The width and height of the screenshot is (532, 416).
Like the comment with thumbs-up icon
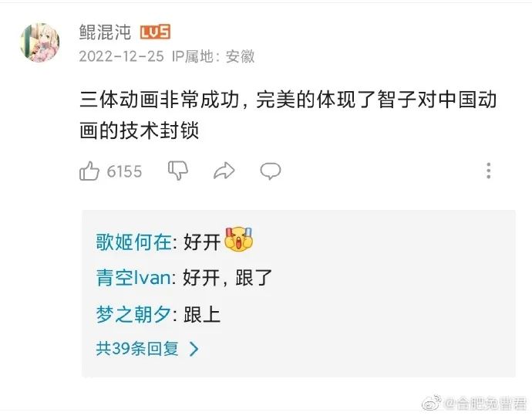[x=89, y=171]
